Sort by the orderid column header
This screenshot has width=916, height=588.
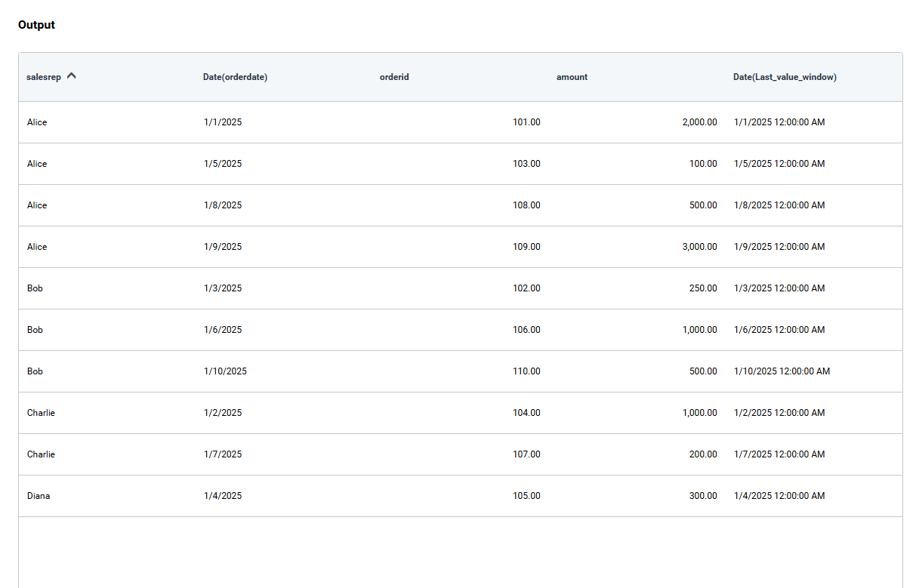pos(394,76)
